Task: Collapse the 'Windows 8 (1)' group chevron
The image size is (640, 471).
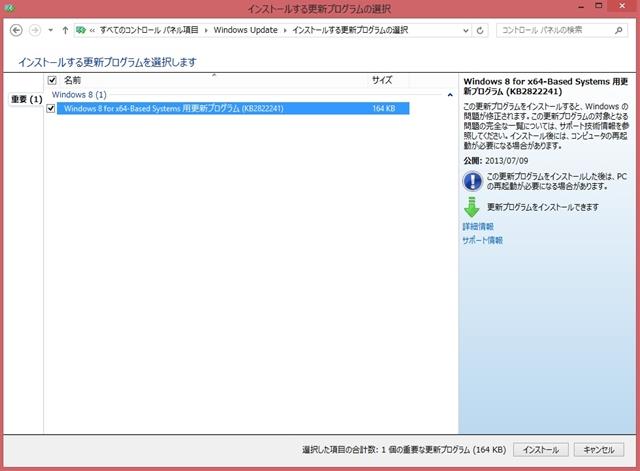Action: click(450, 95)
